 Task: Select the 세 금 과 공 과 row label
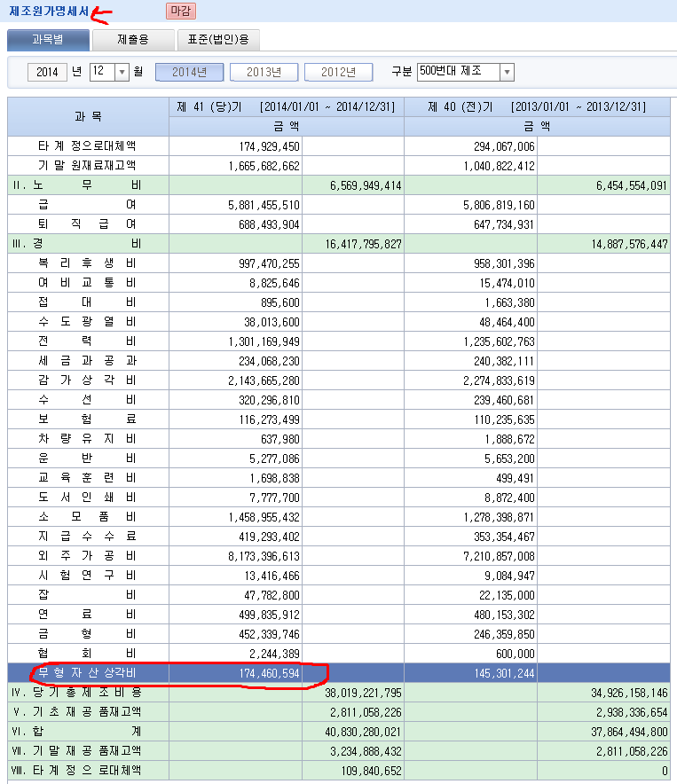[87, 360]
